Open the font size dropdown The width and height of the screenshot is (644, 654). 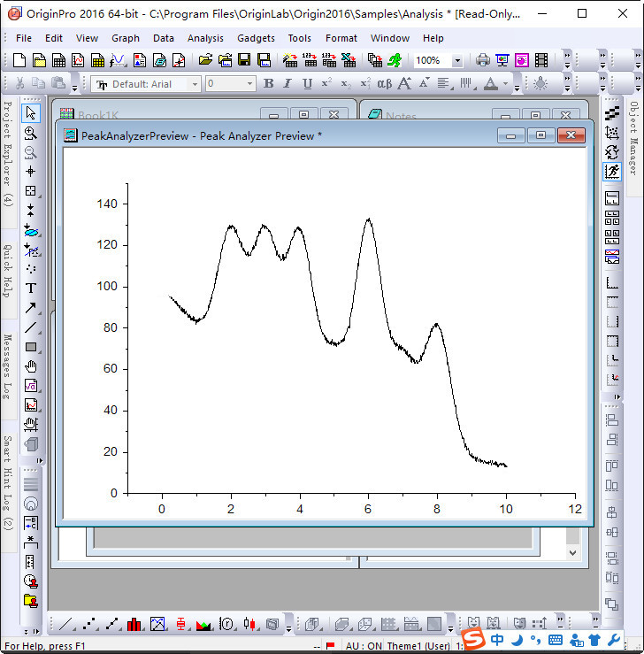(249, 84)
